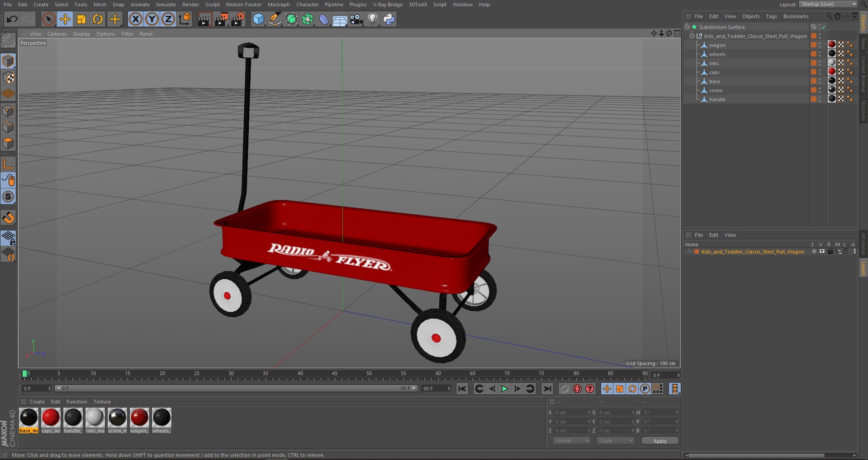
Task: Enable Points mode
Action: click(8, 111)
